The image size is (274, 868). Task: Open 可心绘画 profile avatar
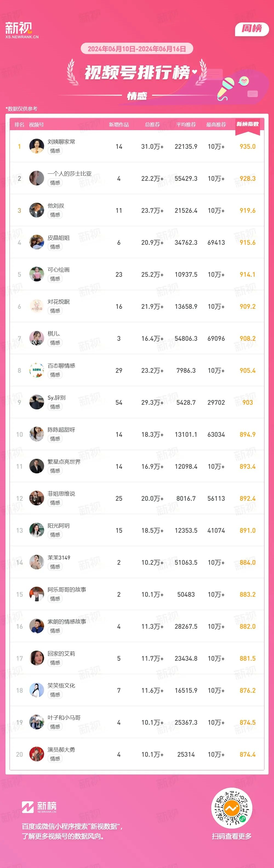pyautogui.click(x=36, y=274)
